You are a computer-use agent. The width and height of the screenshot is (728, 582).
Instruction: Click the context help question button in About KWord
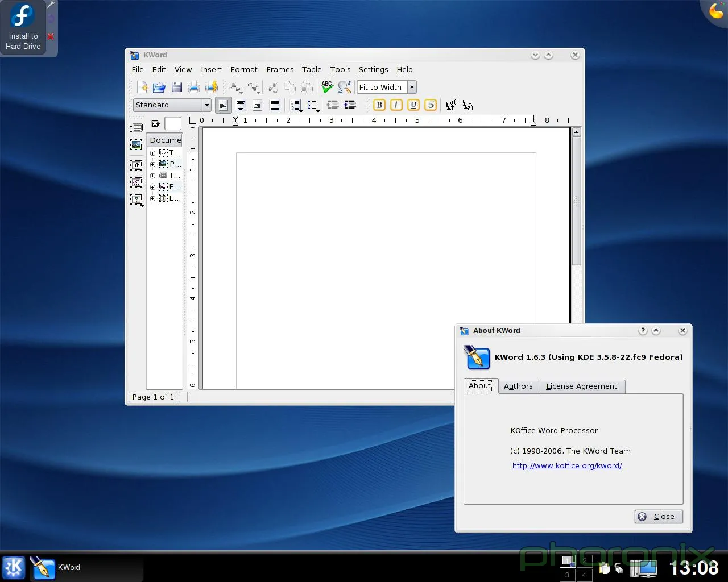click(x=643, y=330)
